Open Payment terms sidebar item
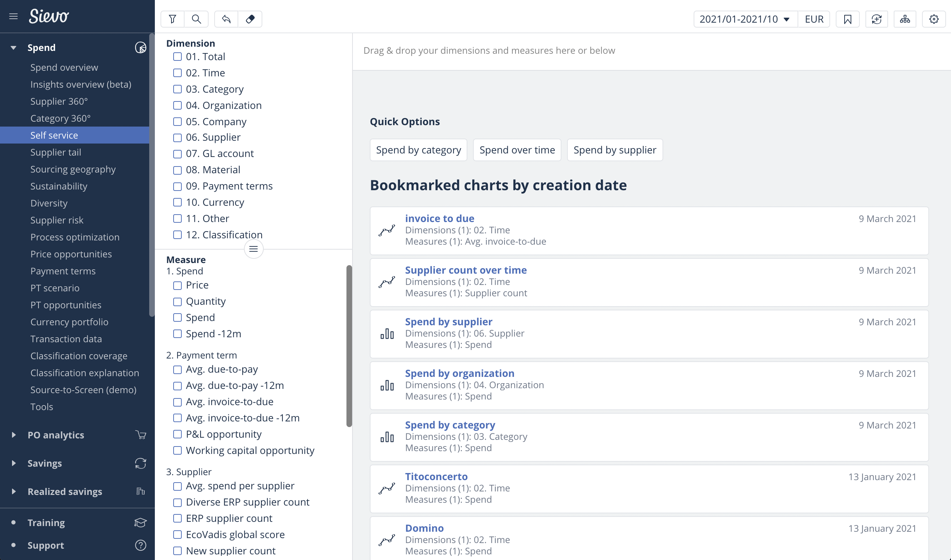 [63, 271]
